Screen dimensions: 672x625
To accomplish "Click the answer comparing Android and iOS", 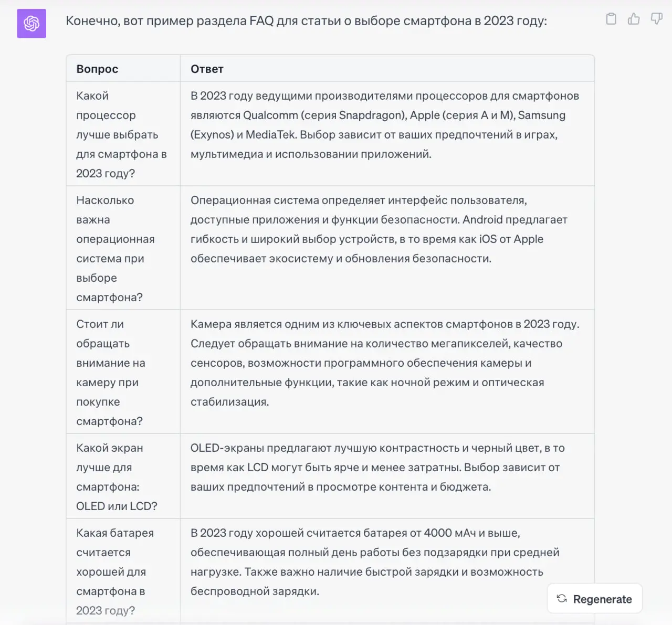I will click(379, 229).
